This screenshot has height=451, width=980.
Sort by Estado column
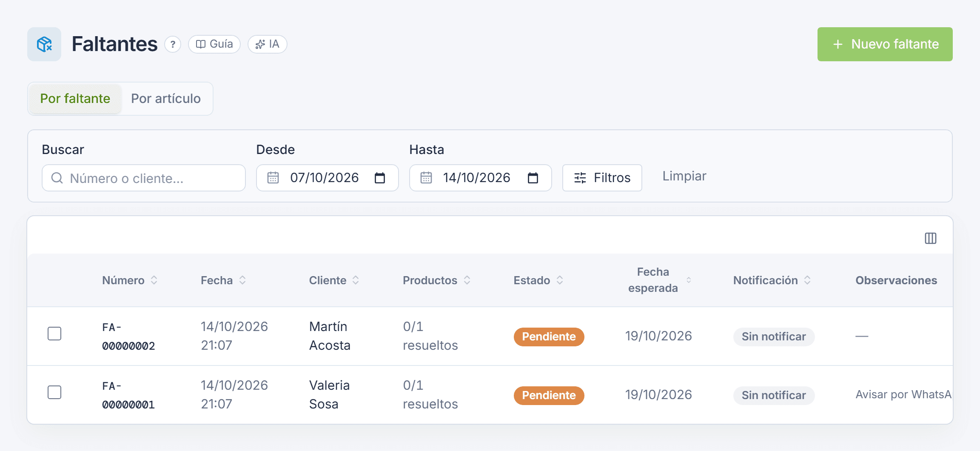(538, 280)
